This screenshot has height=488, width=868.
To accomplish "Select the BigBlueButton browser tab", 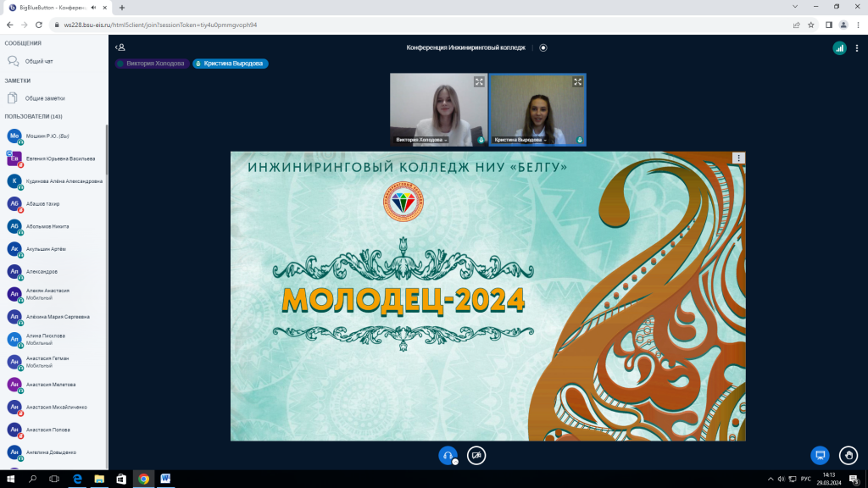I will coord(57,8).
